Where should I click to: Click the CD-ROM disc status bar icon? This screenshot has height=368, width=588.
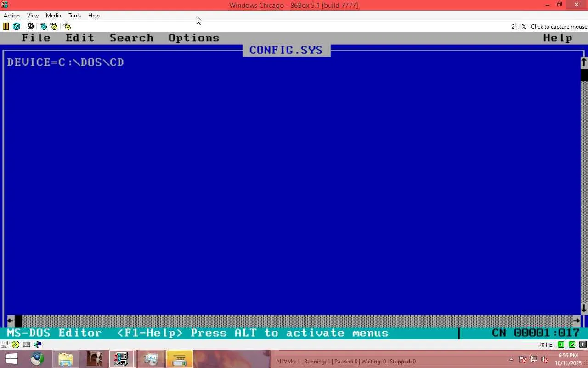pos(16,345)
